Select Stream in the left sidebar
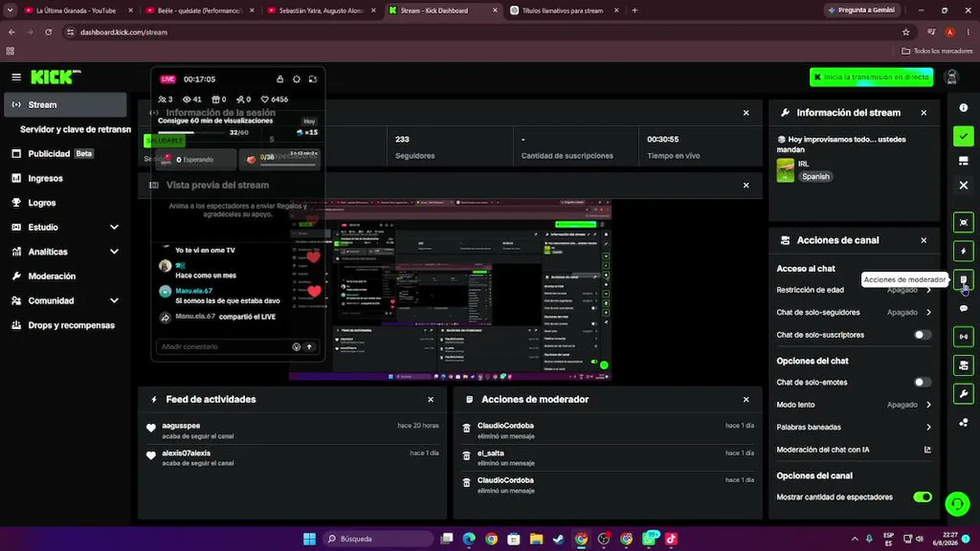The height and width of the screenshot is (551, 980). coord(65,105)
